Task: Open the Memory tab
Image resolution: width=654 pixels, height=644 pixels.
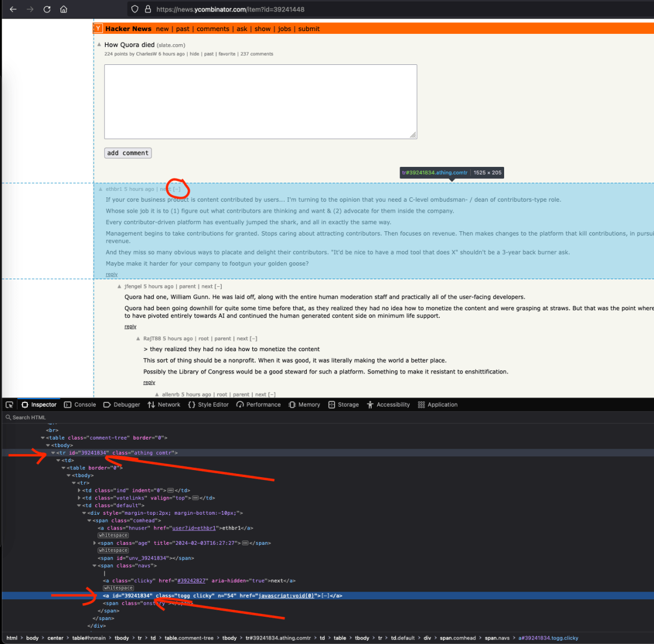Action: [304, 405]
